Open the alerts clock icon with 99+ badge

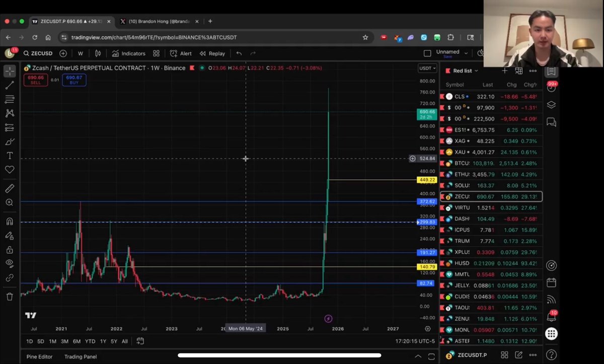pos(551,87)
